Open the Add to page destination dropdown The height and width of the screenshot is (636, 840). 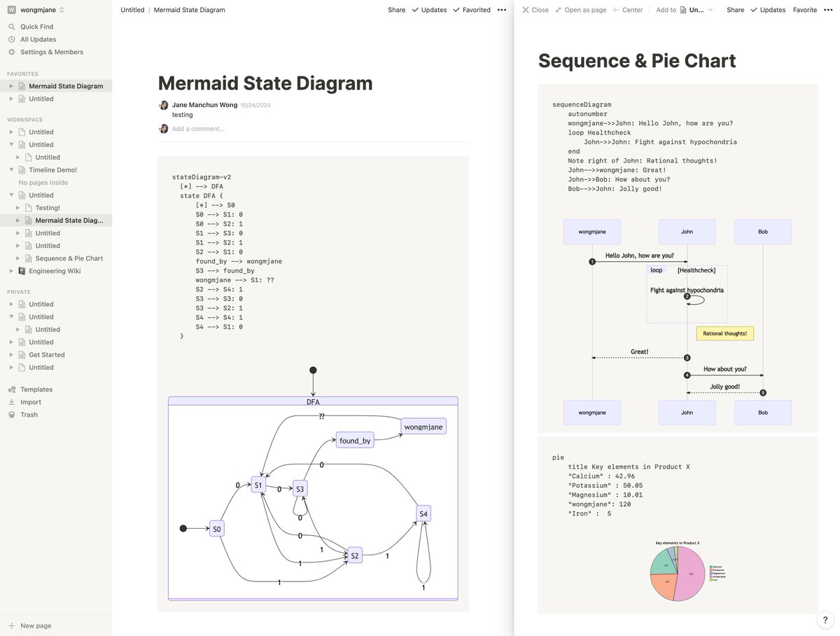(696, 10)
